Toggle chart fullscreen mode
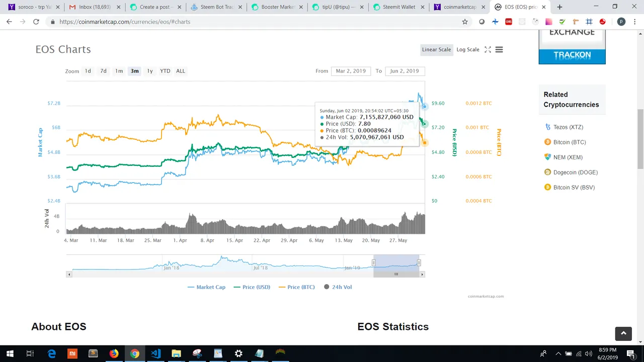The height and width of the screenshot is (362, 644). (x=488, y=50)
